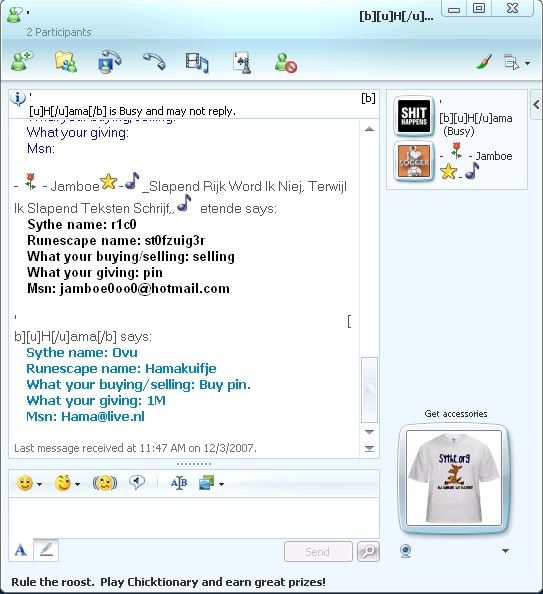Image resolution: width=543 pixels, height=594 pixels.
Task: Click the What your giving: pin line
Action: (x=95, y=273)
